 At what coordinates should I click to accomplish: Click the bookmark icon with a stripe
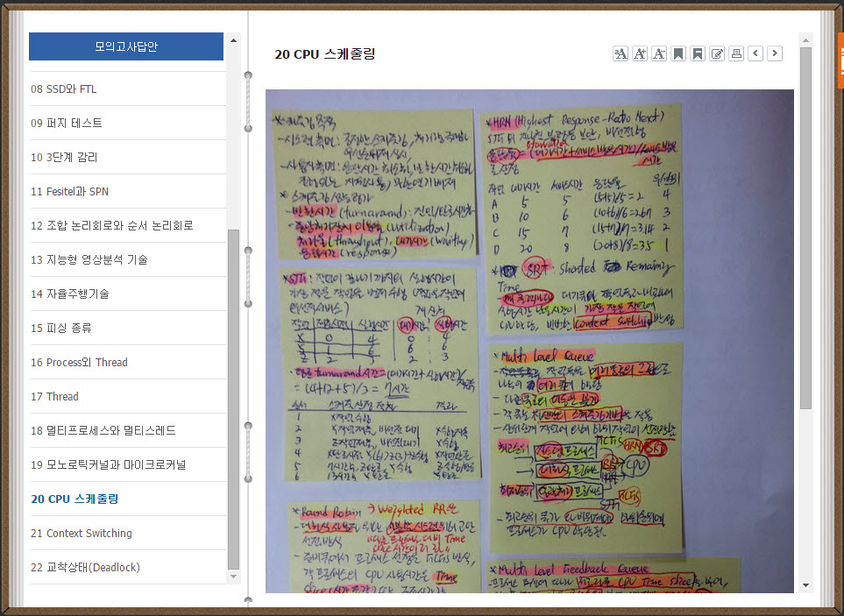698,53
